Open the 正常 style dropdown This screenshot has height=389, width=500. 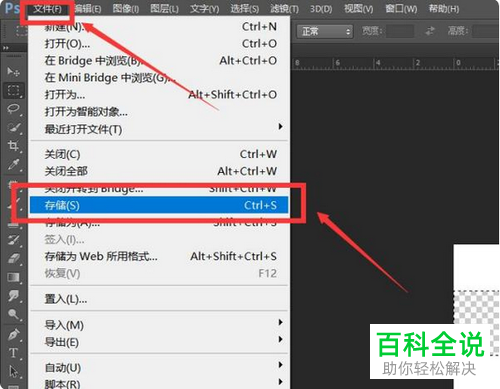coord(325,32)
